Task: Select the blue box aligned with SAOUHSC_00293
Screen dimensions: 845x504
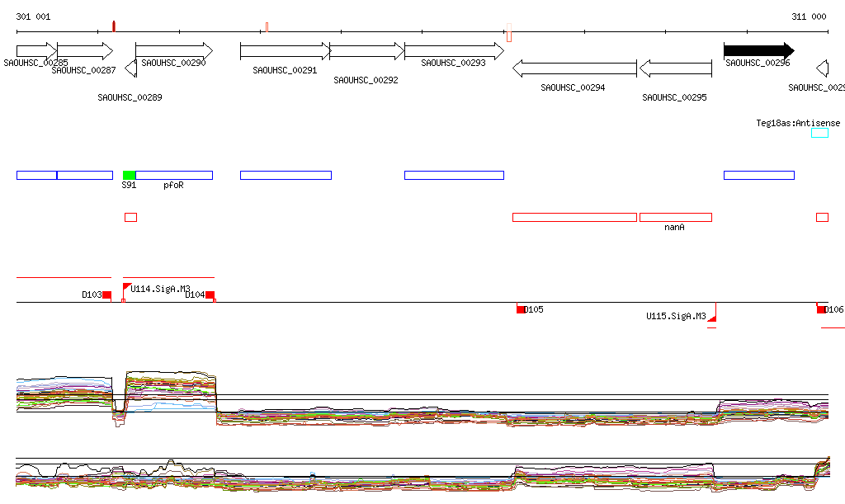Action: click(455, 175)
